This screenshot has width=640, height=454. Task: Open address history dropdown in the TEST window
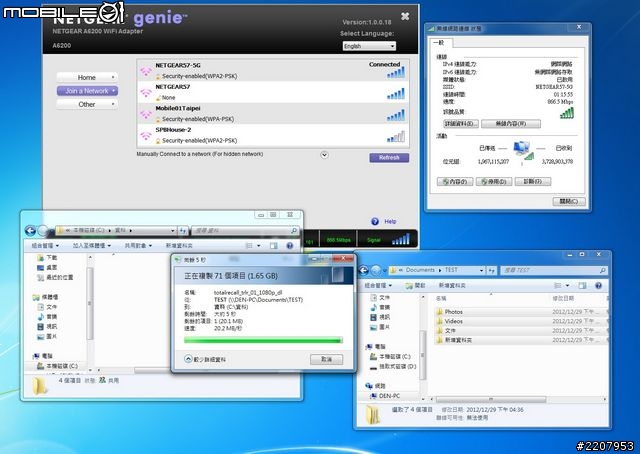482,270
